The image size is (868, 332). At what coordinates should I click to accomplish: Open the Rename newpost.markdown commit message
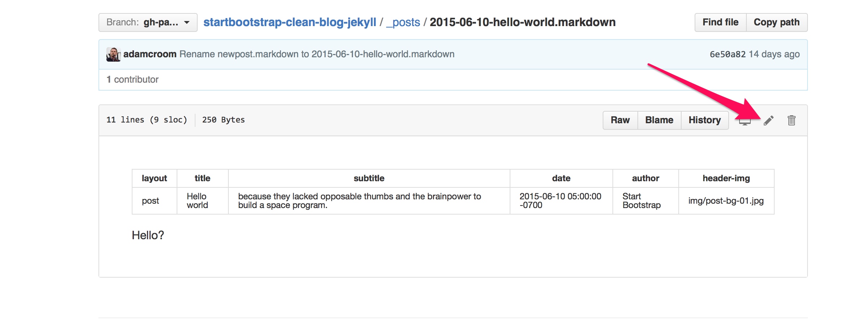click(x=317, y=54)
